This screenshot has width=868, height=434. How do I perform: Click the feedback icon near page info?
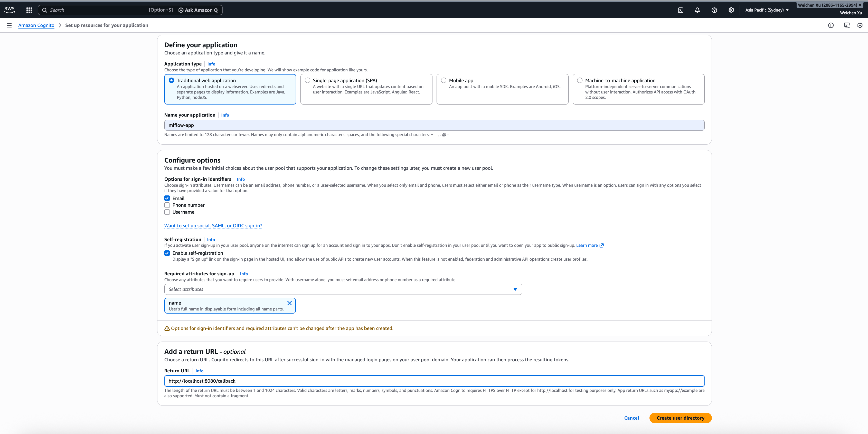[846, 25]
